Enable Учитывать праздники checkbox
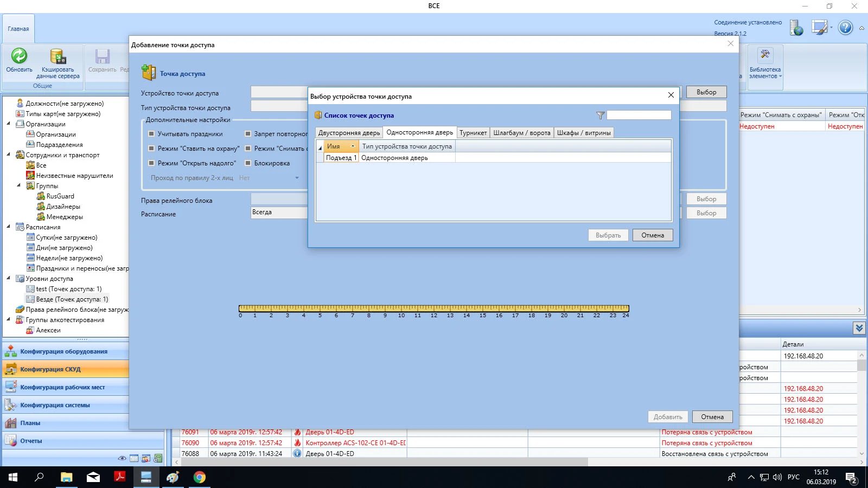This screenshot has height=488, width=868. (x=151, y=134)
